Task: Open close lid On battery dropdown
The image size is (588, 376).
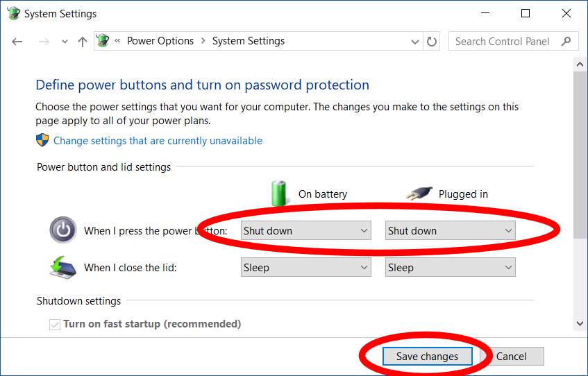Action: pos(305,268)
